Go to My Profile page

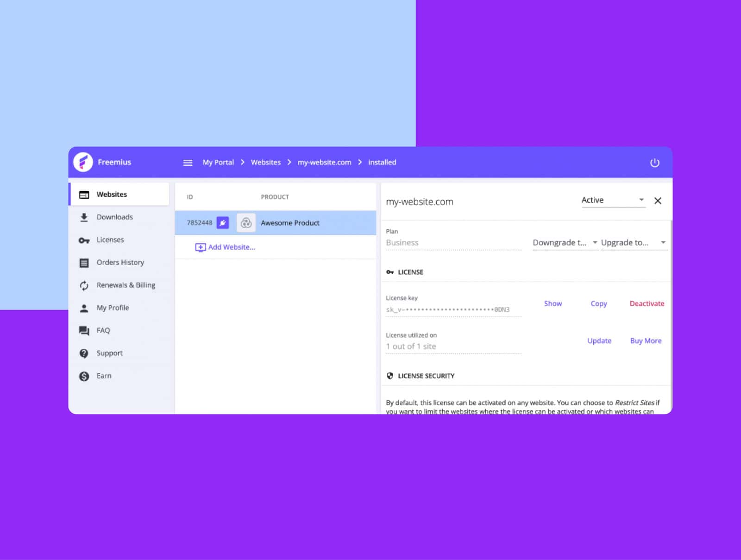119,308
